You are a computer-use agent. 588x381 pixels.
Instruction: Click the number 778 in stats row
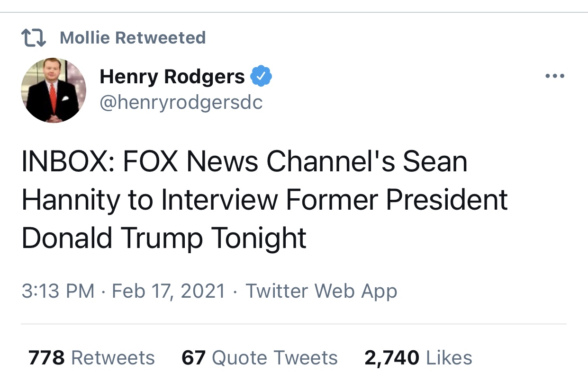point(46,358)
